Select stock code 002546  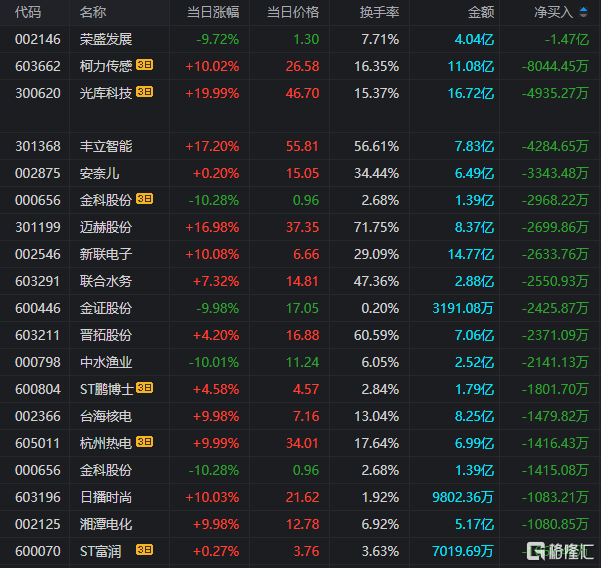coord(38,254)
